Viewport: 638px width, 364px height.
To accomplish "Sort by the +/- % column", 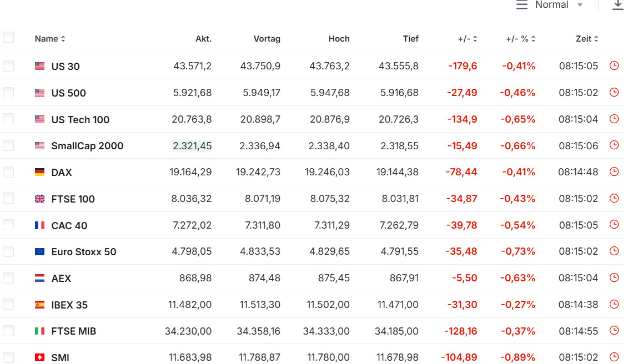I will point(521,39).
